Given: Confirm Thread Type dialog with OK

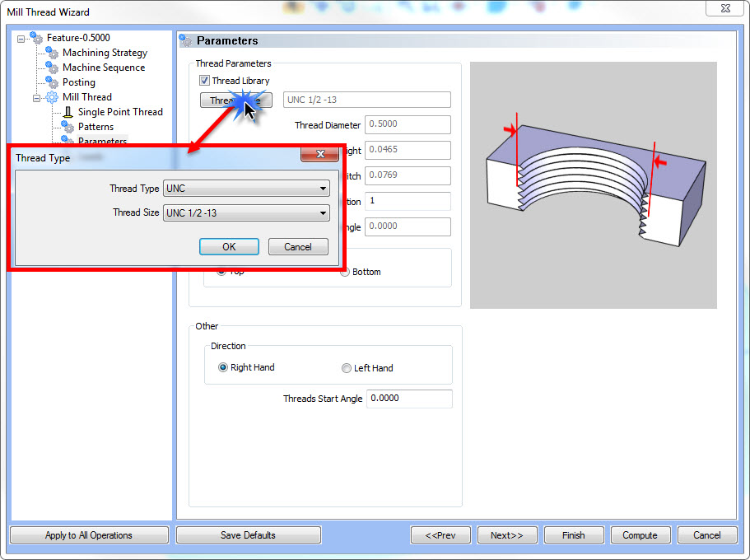Looking at the screenshot, I should [229, 247].
